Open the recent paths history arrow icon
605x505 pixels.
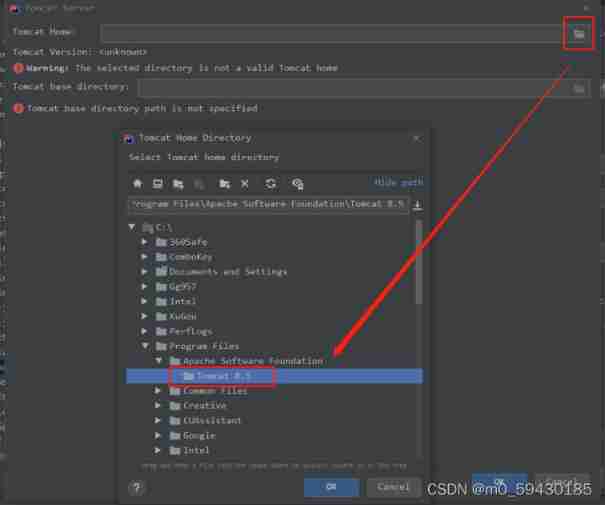click(417, 205)
